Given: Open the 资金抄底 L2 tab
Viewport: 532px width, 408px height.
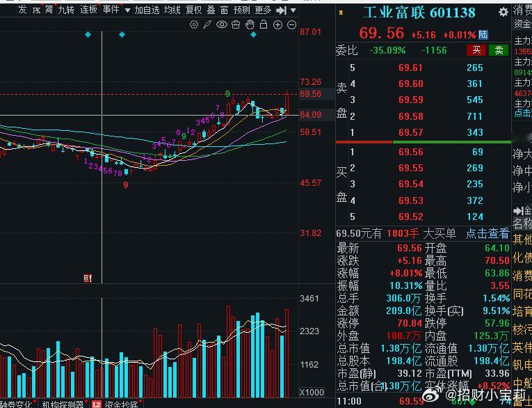Looking at the screenshot, I should tap(121, 404).
